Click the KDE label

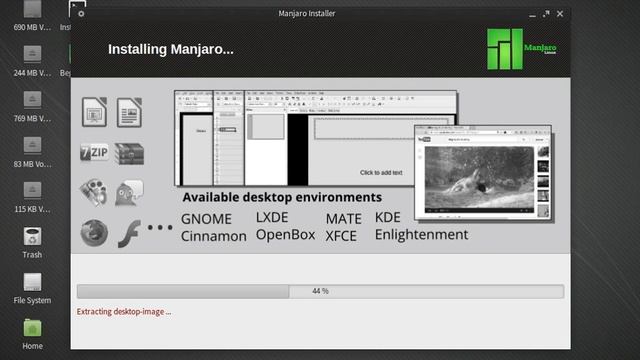(387, 217)
